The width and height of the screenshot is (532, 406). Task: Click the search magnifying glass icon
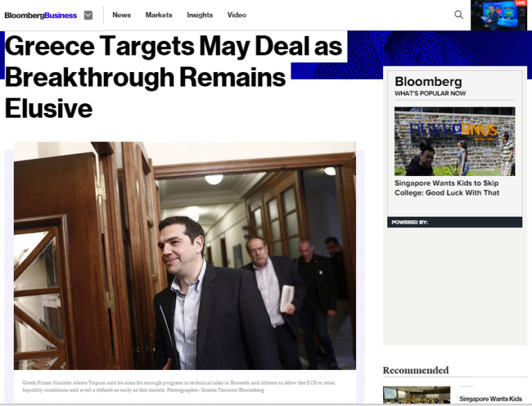tap(459, 15)
